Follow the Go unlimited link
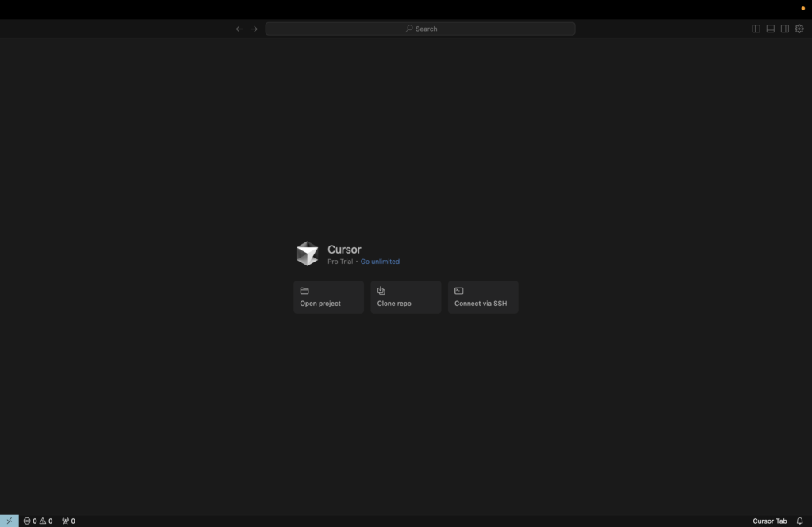This screenshot has height=527, width=812. coord(380,262)
